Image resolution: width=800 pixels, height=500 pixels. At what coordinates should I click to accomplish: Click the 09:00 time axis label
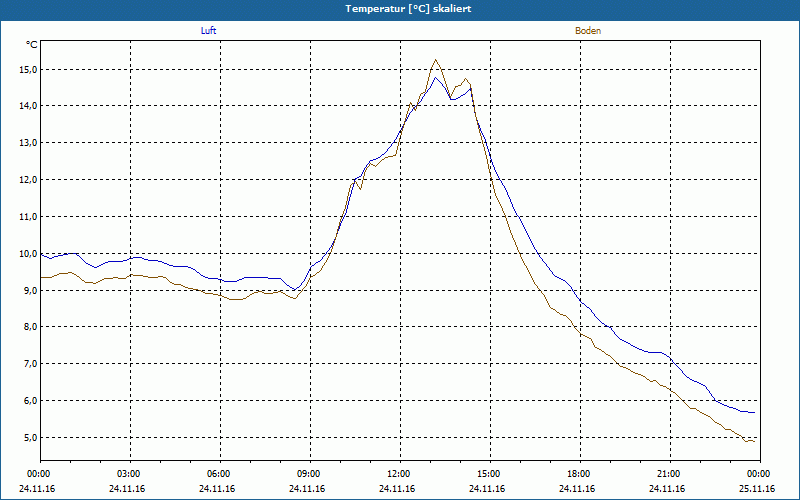311,474
